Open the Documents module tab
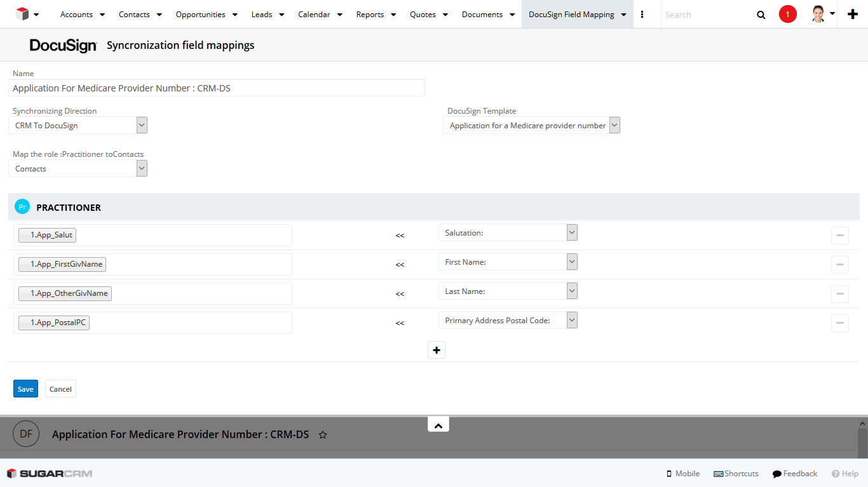Screen dimensions: 868x487 tap(482, 15)
